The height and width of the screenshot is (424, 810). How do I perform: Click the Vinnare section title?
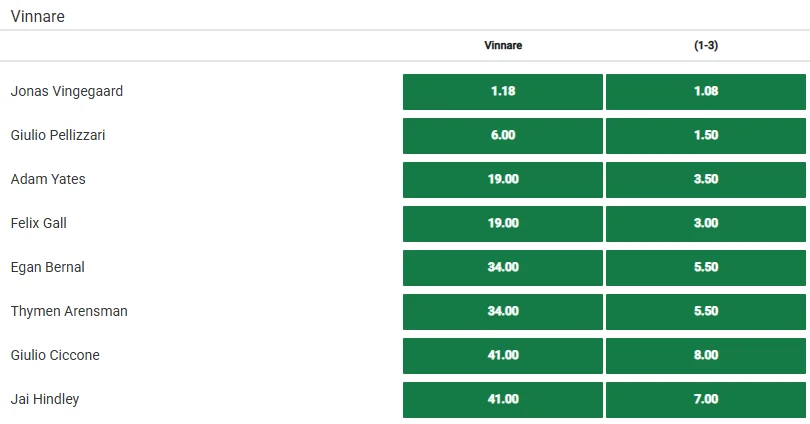pos(38,17)
